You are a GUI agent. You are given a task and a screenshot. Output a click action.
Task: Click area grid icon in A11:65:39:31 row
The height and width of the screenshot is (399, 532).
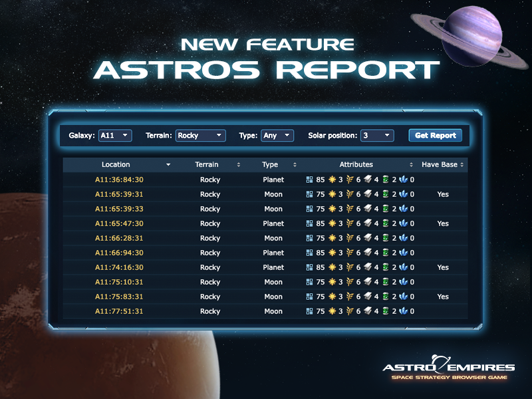[x=309, y=194]
